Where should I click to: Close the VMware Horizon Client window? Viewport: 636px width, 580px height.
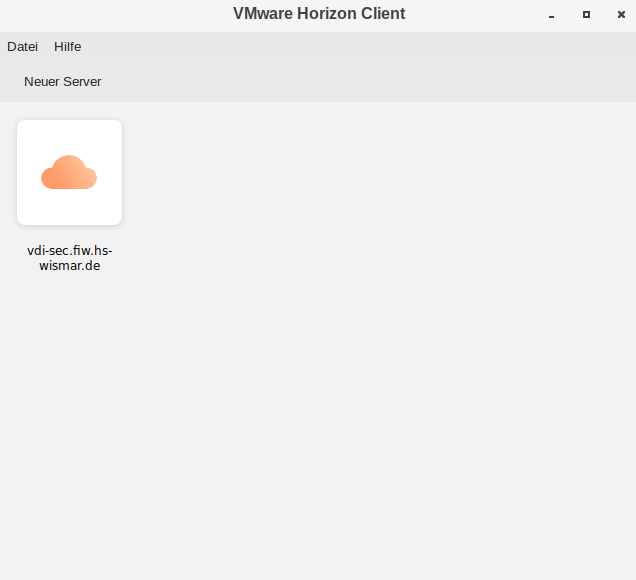coord(621,15)
